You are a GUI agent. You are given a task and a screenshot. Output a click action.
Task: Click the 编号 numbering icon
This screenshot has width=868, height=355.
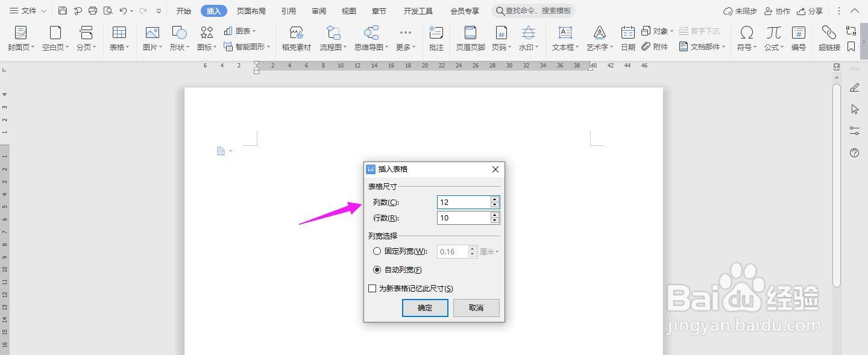(x=799, y=33)
